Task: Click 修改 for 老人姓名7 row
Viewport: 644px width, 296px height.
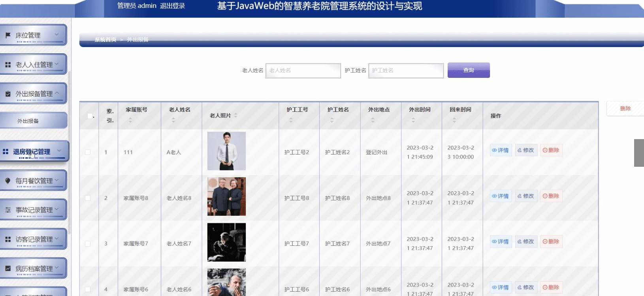Action: click(526, 241)
